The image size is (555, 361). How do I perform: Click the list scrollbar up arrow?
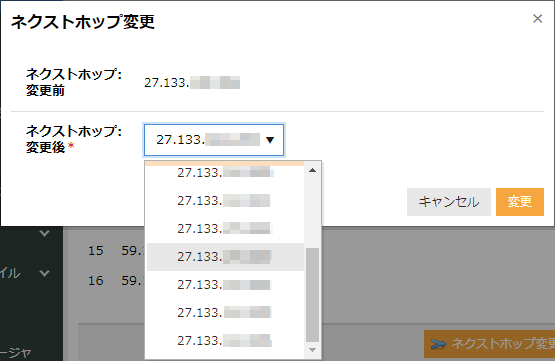312,171
